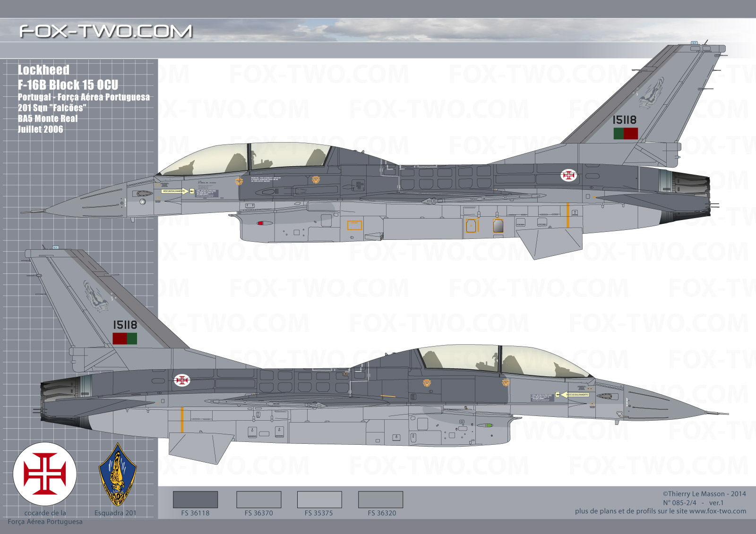Click serial 15118 on lower profile tail
The width and height of the screenshot is (756, 534).
pyautogui.click(x=125, y=325)
